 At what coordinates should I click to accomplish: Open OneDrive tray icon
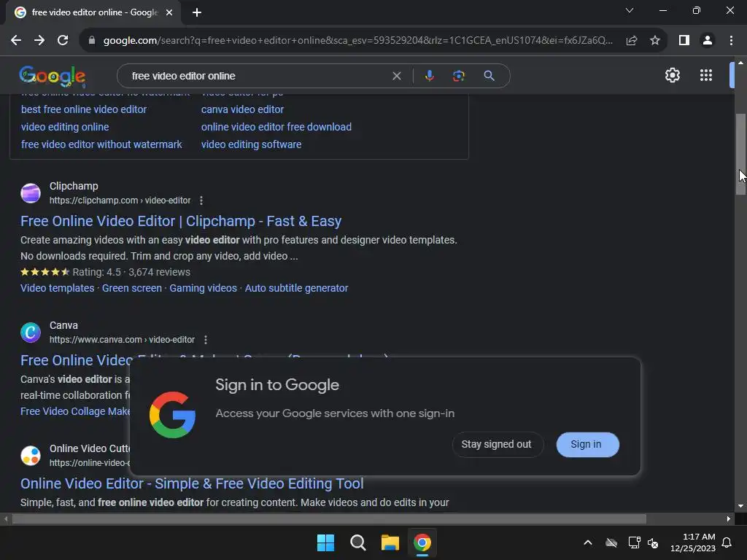point(611,542)
